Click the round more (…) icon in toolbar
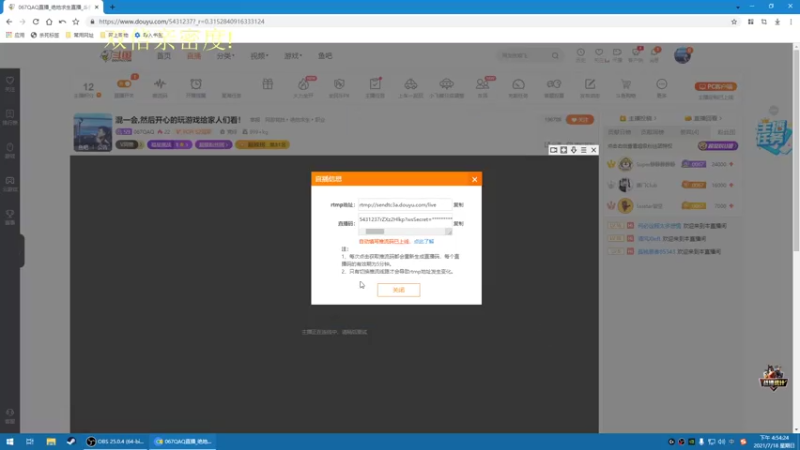Image resolution: width=800 pixels, height=450 pixels. (x=662, y=84)
